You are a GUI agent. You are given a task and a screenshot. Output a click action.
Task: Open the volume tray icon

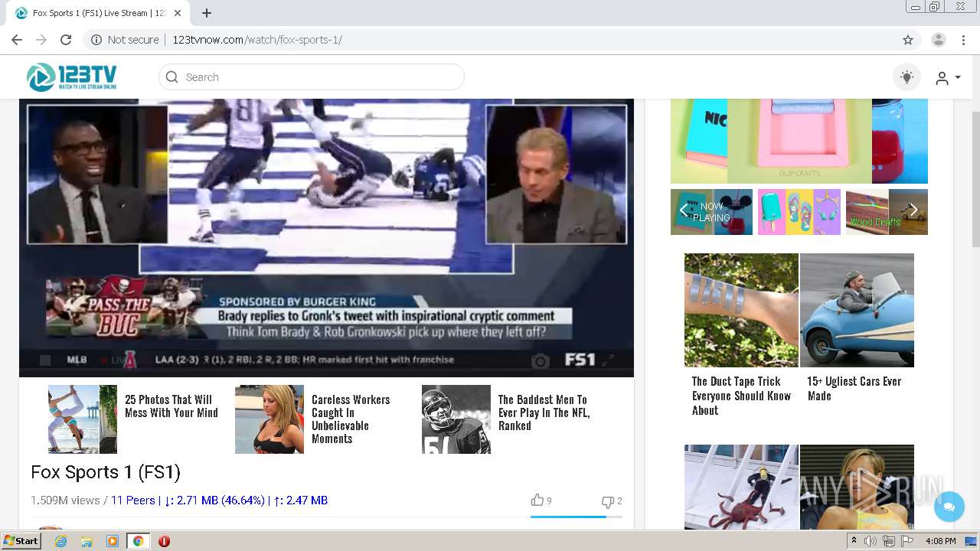coord(871,541)
